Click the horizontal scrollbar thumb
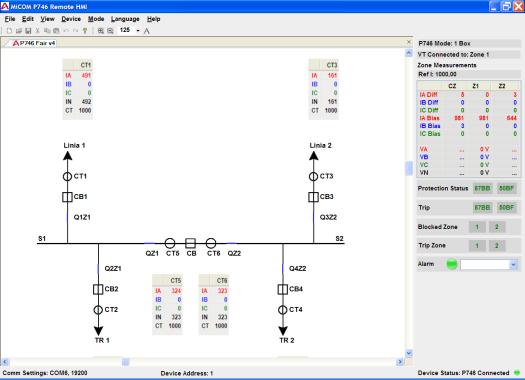525x380 pixels. coord(126,362)
